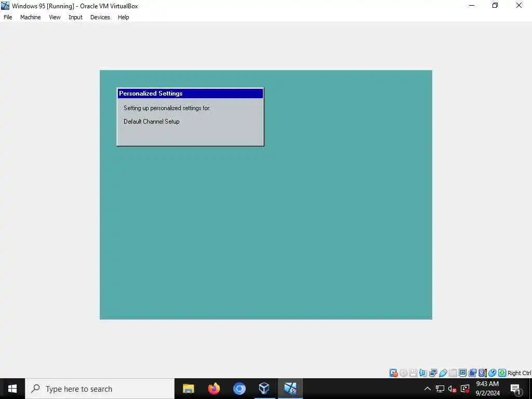Open File Explorer from the taskbar
This screenshot has width=532, height=399.
click(188, 389)
